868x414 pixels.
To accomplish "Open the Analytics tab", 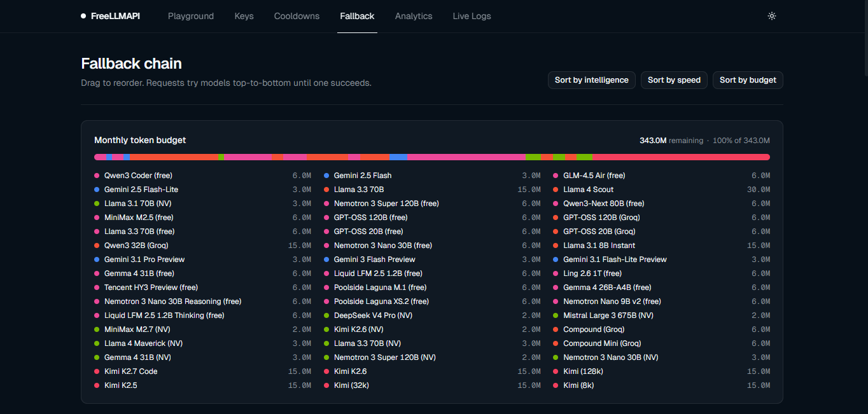I will point(414,16).
